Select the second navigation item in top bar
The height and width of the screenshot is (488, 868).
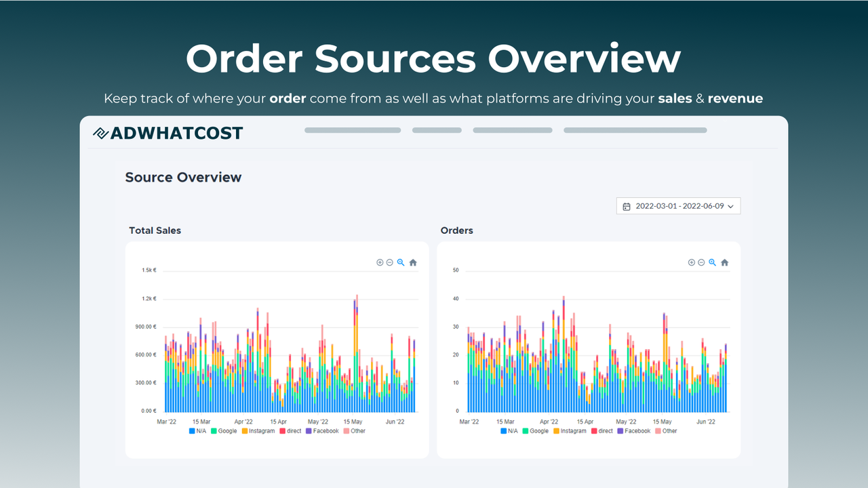437,129
